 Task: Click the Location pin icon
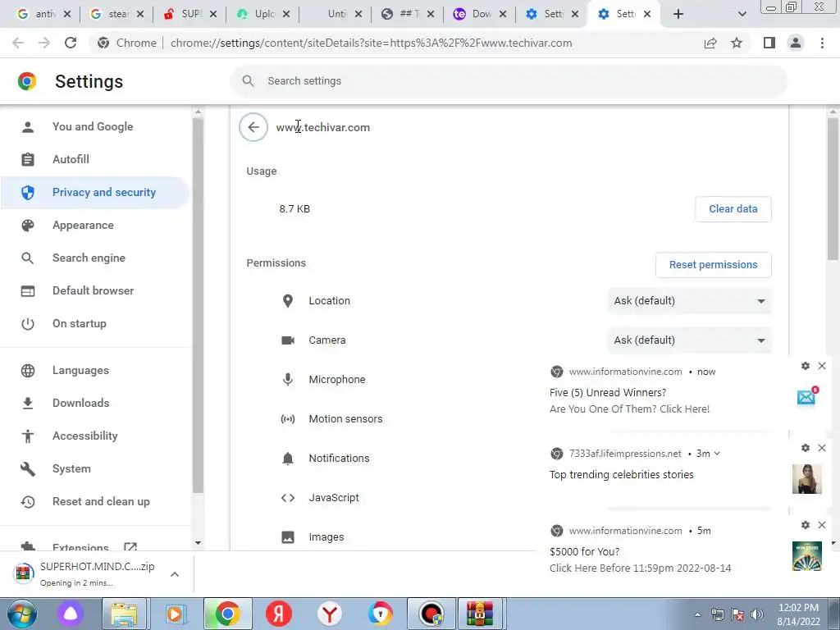tap(288, 301)
